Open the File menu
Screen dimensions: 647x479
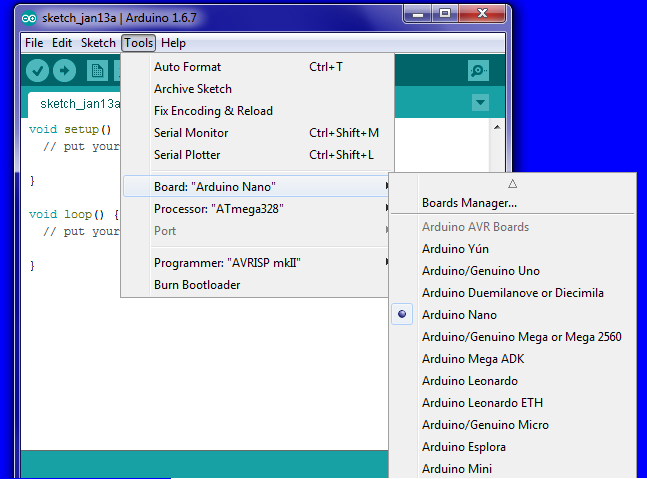tap(34, 43)
